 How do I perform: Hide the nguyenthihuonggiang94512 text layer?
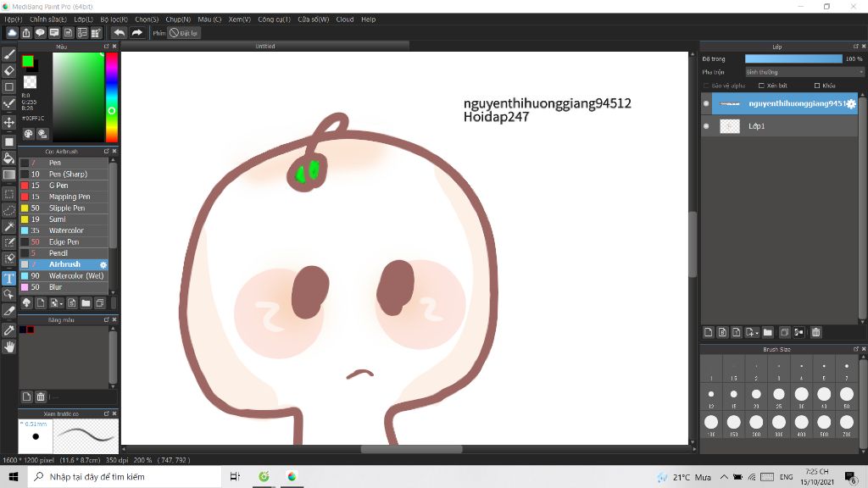tap(706, 103)
